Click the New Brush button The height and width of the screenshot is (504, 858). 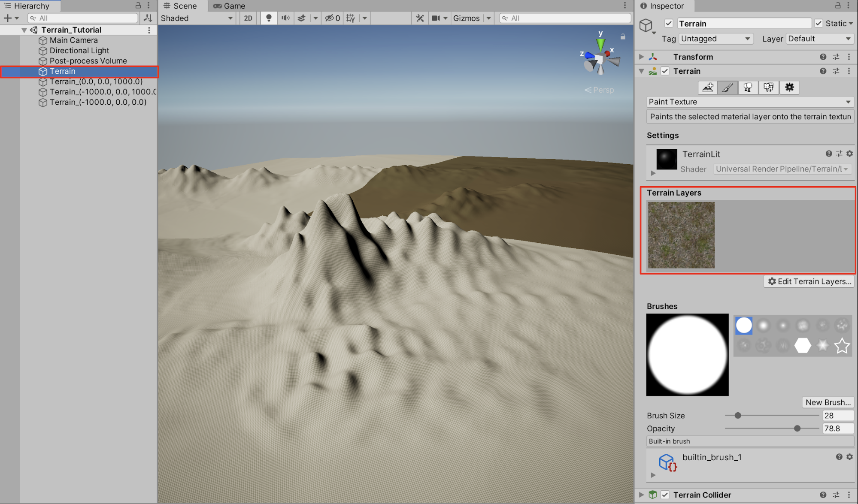click(x=828, y=402)
